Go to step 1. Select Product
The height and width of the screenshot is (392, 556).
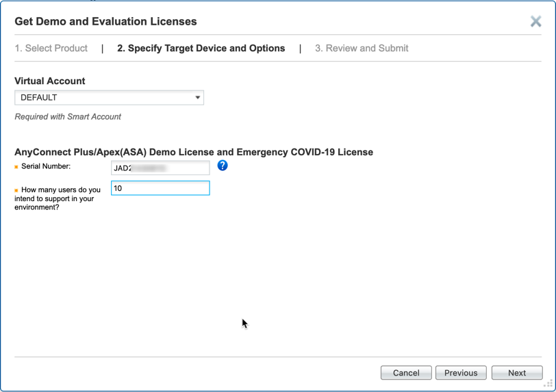tap(51, 48)
